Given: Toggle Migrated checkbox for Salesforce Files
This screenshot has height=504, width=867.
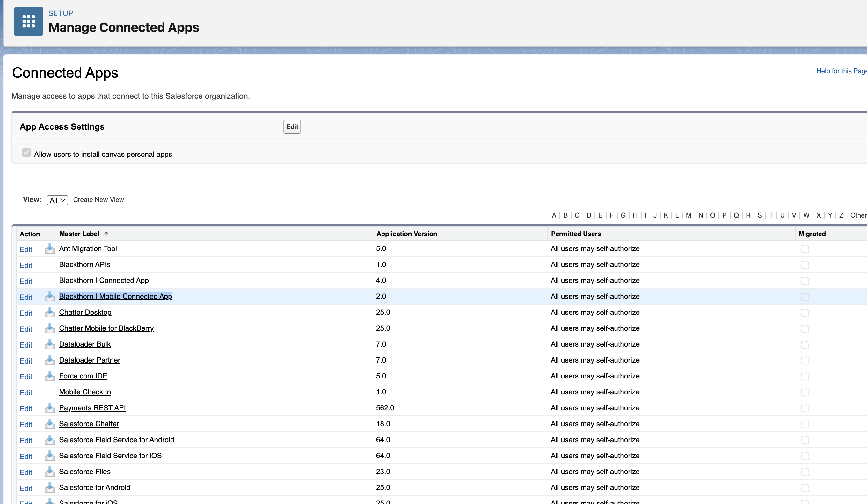Looking at the screenshot, I should click(x=805, y=472).
